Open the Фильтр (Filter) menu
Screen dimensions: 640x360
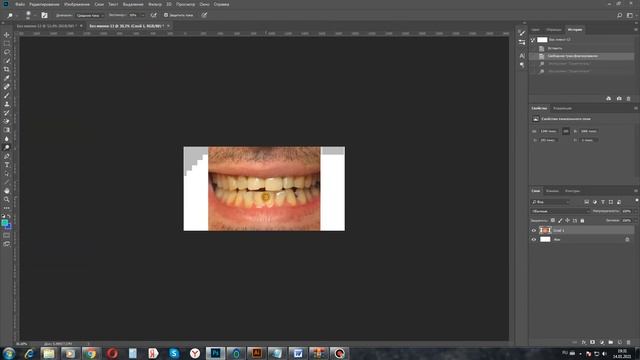click(155, 4)
